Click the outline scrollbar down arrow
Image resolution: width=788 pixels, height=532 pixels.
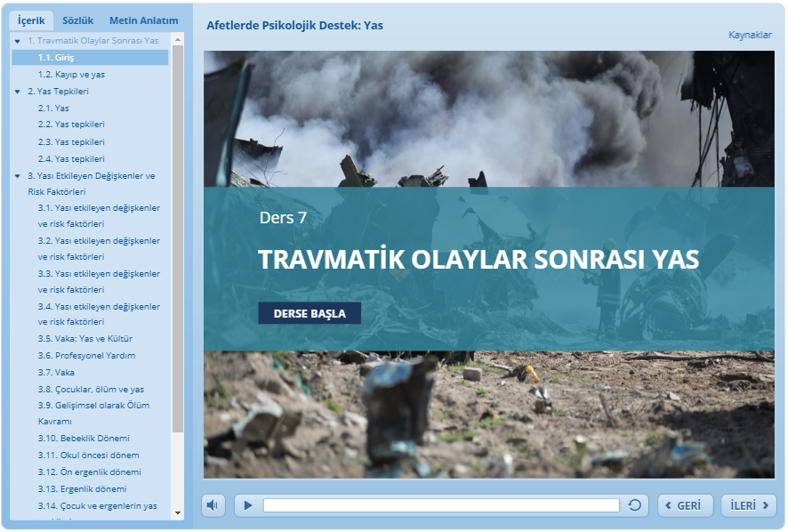tap(177, 513)
